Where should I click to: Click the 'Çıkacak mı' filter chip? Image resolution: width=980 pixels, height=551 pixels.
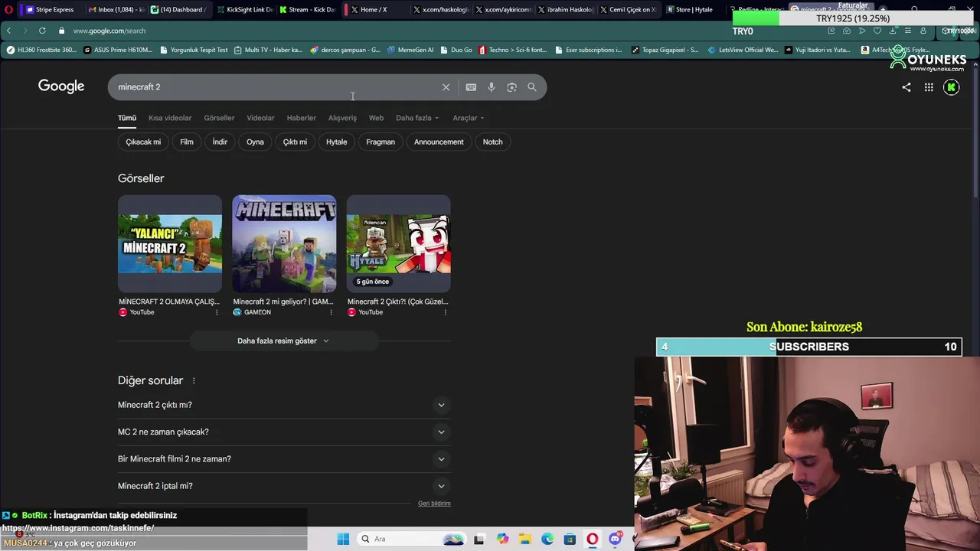coord(143,142)
